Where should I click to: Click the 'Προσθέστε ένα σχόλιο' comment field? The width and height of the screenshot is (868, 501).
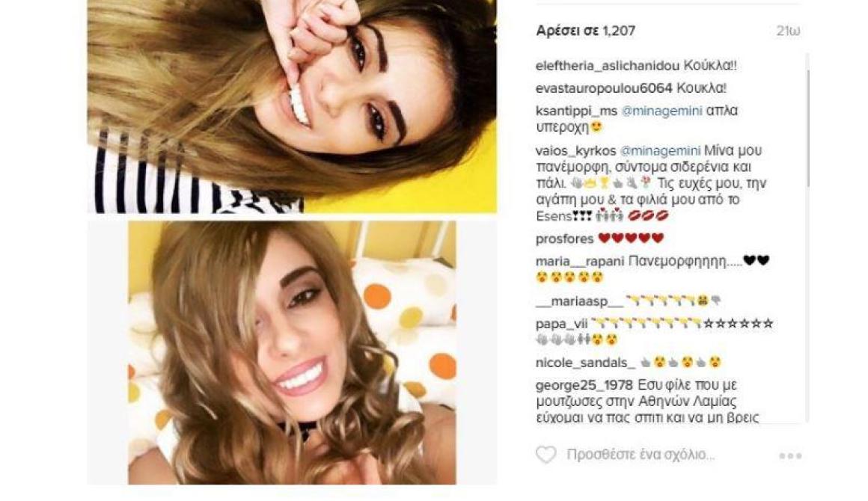coord(641,455)
